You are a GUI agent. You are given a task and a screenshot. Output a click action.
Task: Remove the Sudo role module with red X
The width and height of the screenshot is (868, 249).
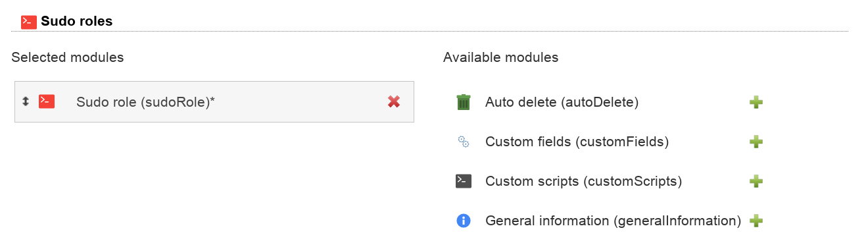coord(394,101)
